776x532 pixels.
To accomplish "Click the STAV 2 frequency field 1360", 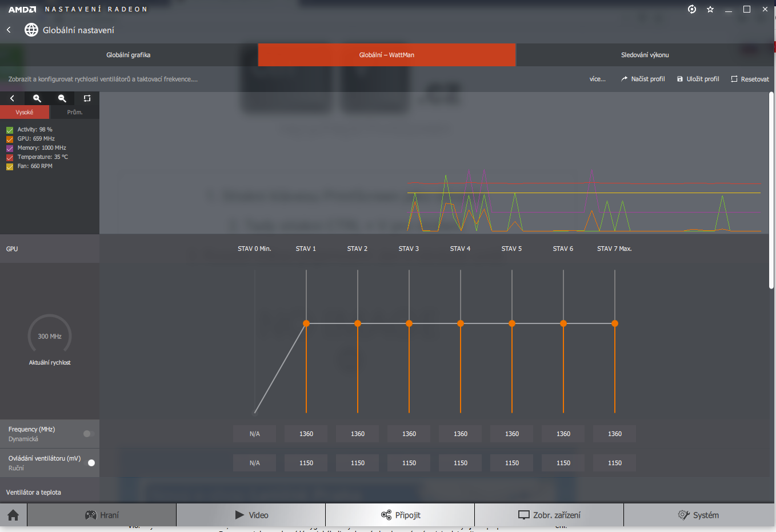I will (x=358, y=434).
